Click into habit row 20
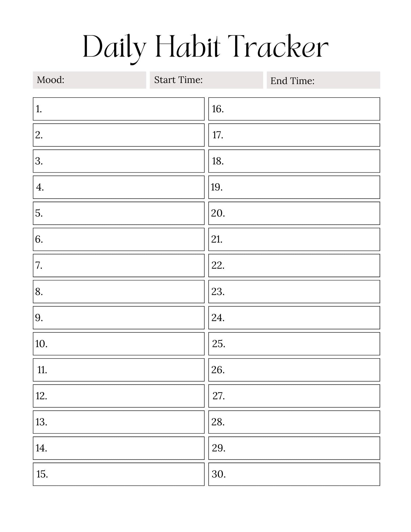The width and height of the screenshot is (411, 532). [x=294, y=213]
